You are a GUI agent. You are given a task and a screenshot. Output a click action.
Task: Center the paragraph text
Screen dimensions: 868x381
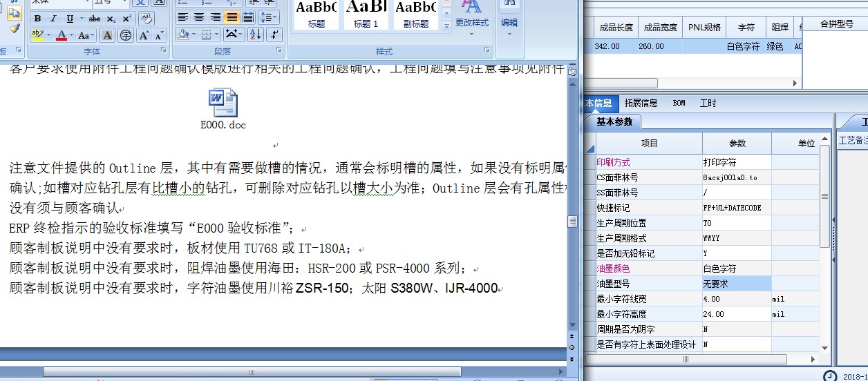(x=199, y=17)
